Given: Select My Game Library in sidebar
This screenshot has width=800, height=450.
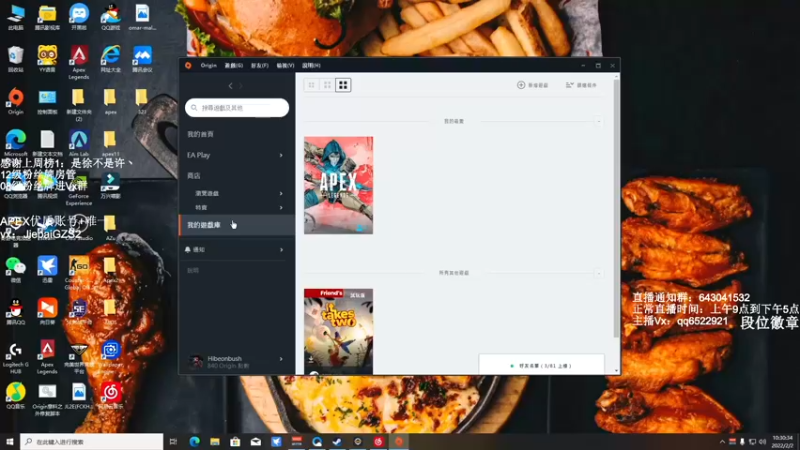Looking at the screenshot, I should pos(237,225).
